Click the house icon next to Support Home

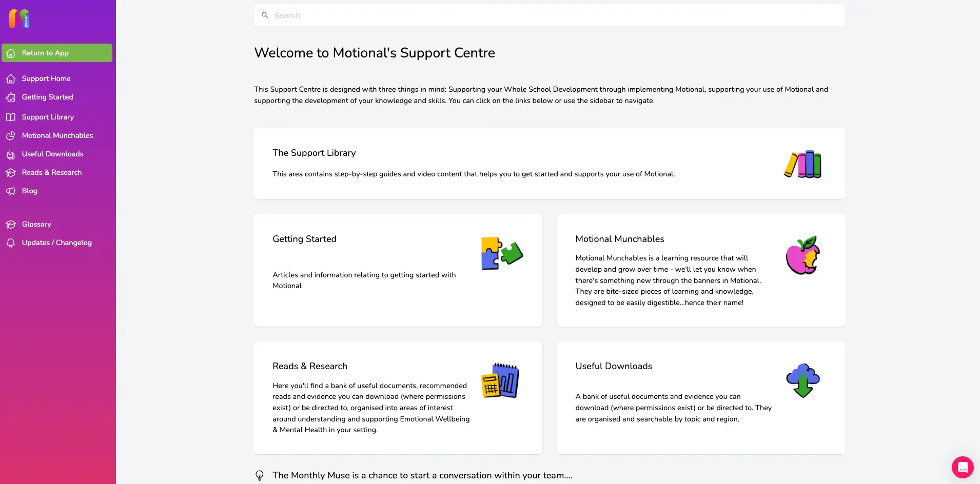pos(11,78)
